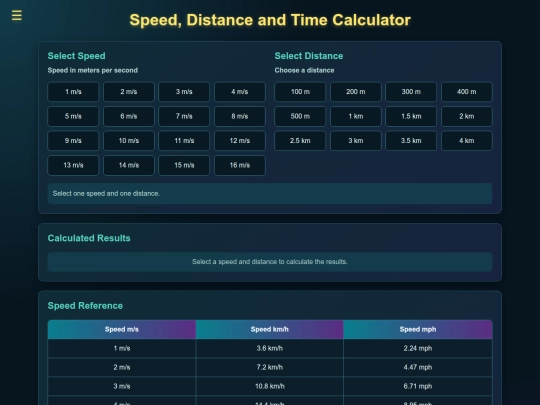Select 1.5 km distance
The image size is (540, 405).
(411, 116)
